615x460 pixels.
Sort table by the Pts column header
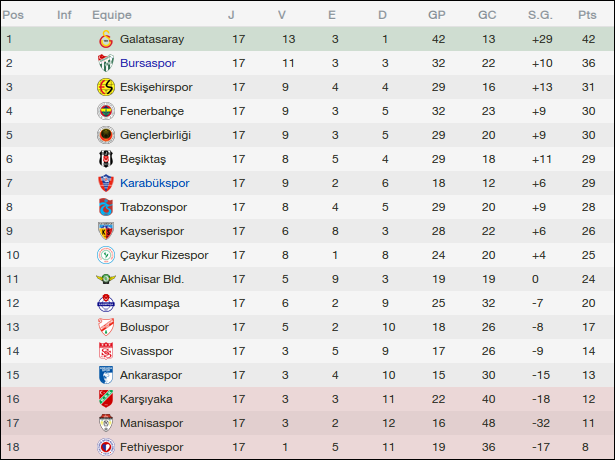(x=587, y=15)
